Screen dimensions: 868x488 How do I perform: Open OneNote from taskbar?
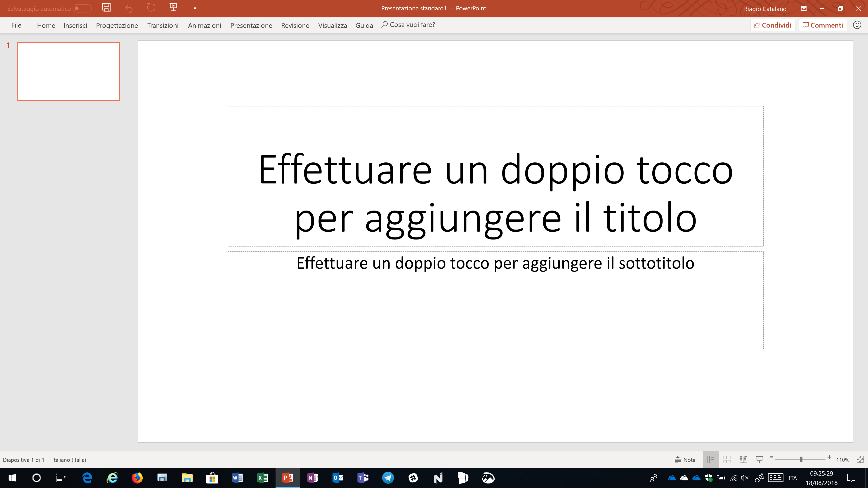click(x=313, y=478)
